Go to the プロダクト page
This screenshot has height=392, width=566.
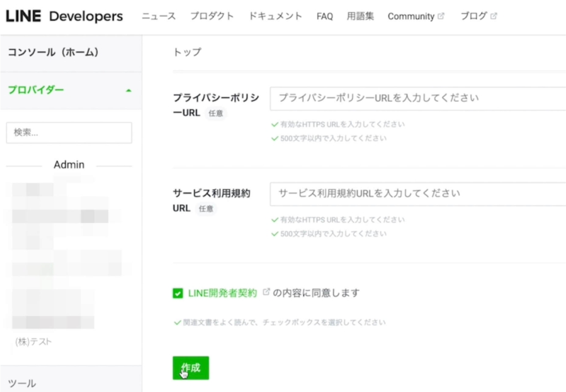[x=212, y=17]
